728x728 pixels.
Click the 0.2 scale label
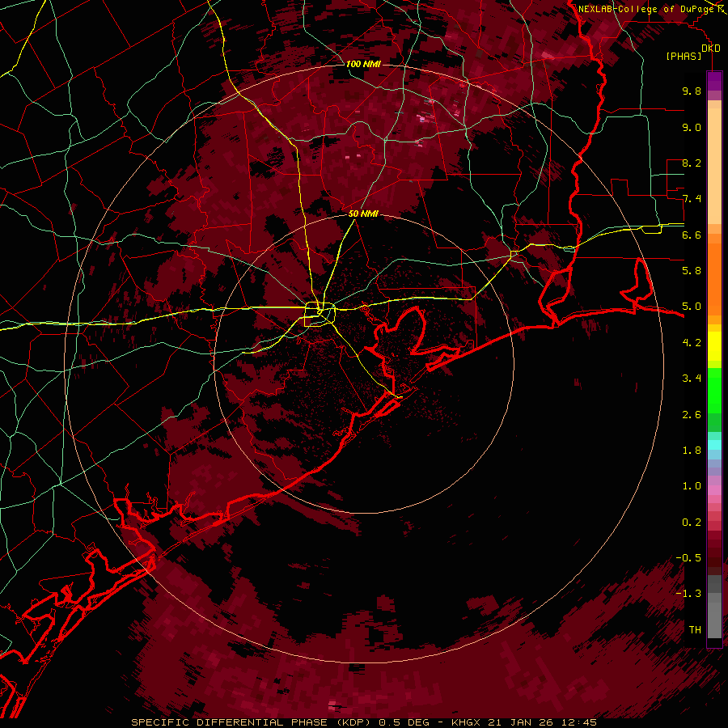point(692,523)
